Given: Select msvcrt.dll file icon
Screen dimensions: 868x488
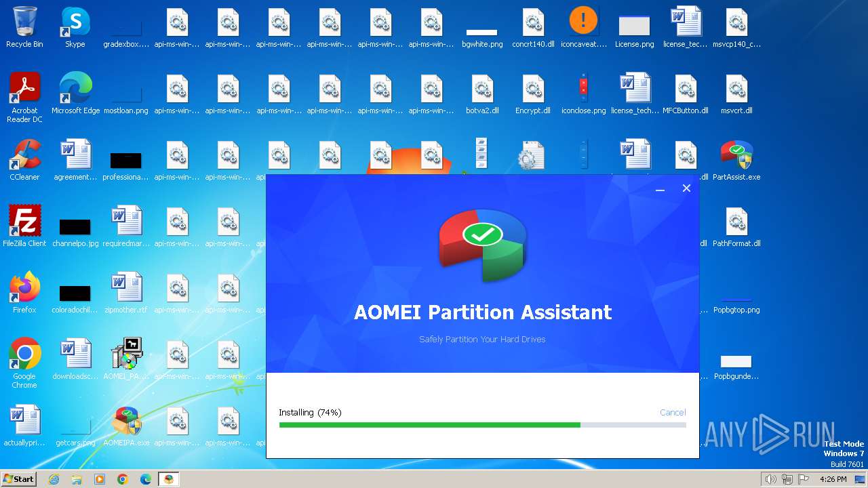Looking at the screenshot, I should point(736,94).
